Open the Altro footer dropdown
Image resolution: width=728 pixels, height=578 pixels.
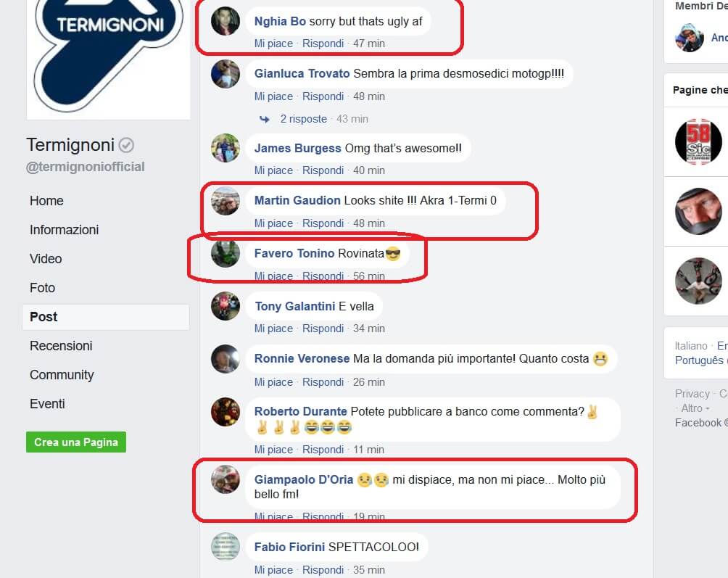(695, 408)
